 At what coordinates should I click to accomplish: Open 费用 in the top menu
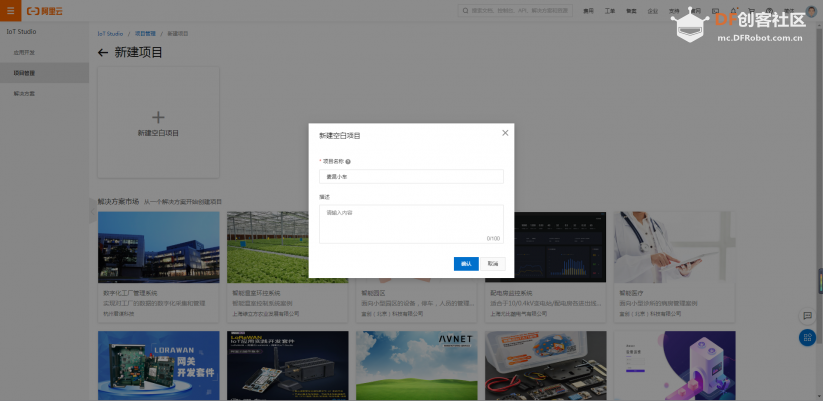click(588, 10)
